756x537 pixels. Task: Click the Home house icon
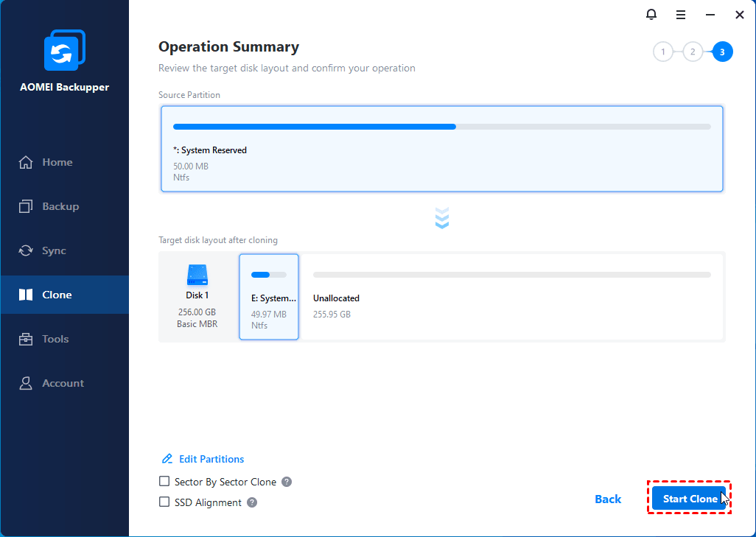tap(26, 163)
